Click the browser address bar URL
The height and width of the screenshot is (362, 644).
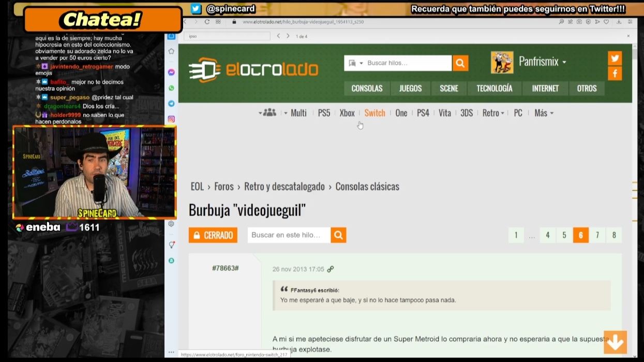[x=303, y=22]
